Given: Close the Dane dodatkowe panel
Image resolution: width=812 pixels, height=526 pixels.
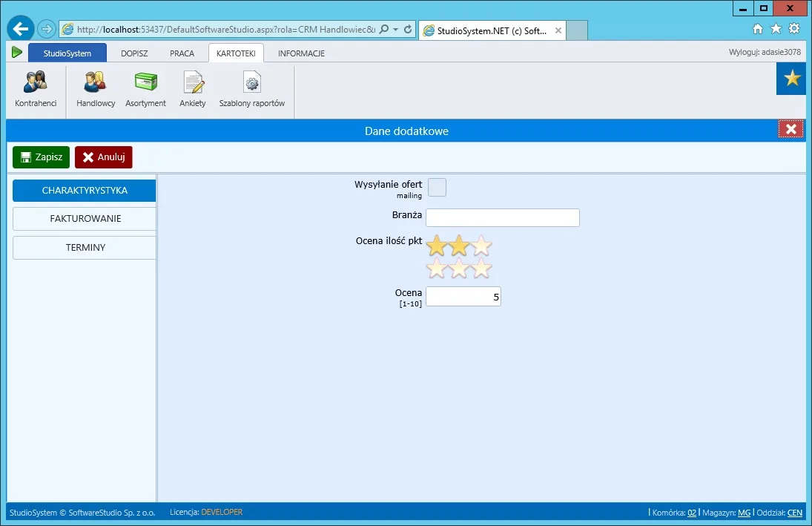Looking at the screenshot, I should point(790,129).
